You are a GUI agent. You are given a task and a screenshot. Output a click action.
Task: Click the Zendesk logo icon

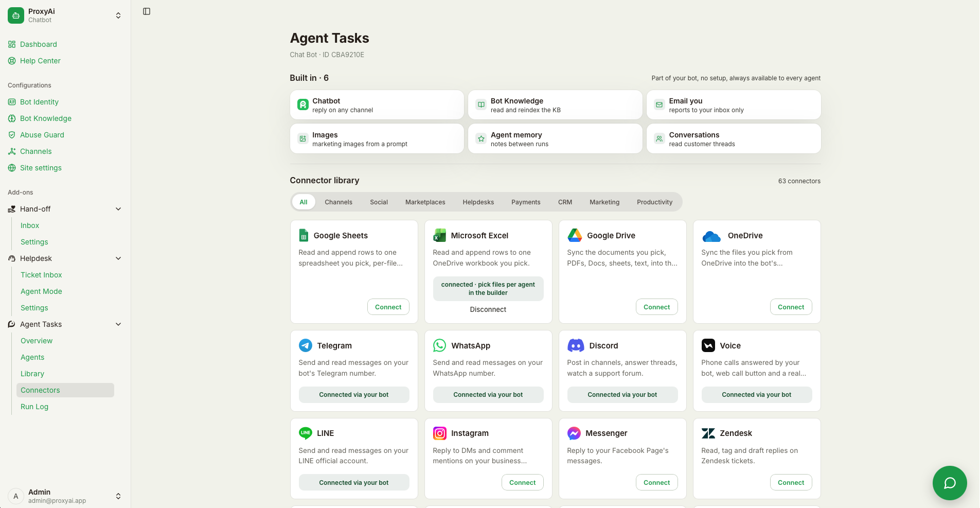click(708, 433)
